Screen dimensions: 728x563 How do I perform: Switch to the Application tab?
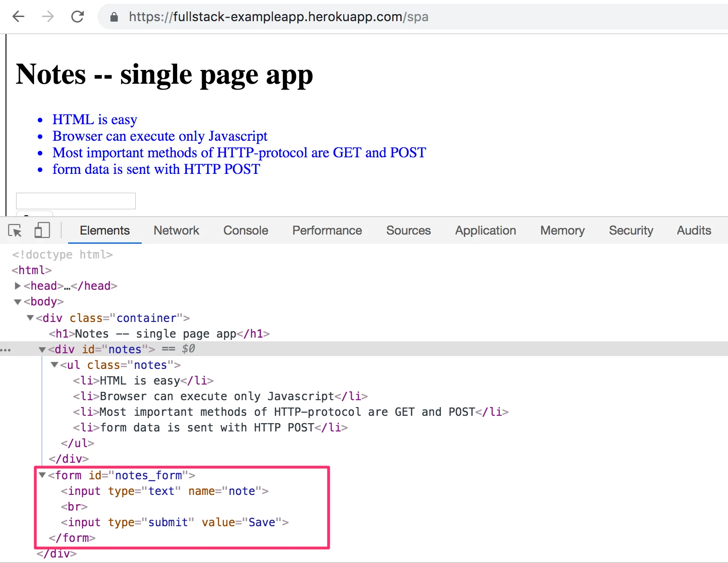coord(485,230)
